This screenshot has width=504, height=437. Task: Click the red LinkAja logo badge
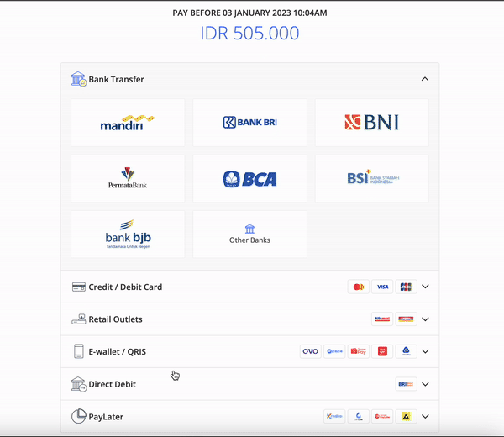(x=382, y=351)
